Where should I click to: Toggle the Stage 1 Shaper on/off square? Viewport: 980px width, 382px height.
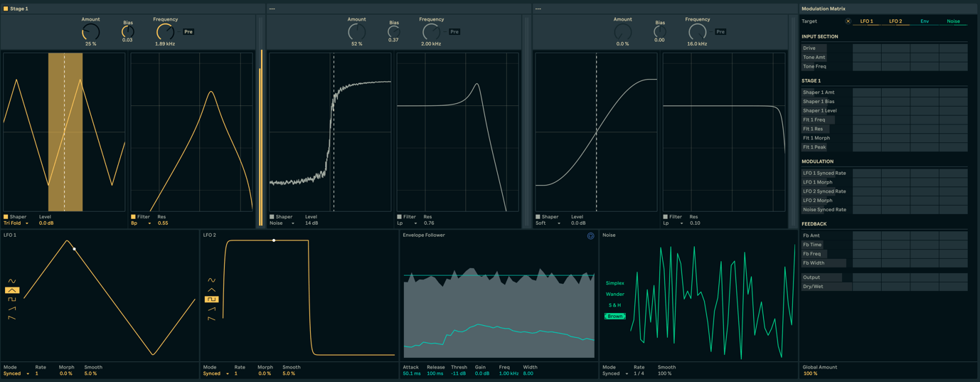click(6, 217)
